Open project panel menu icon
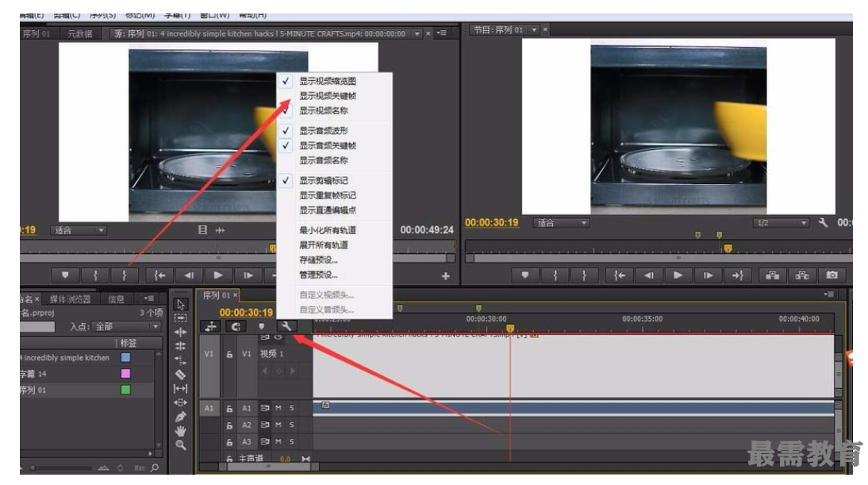This screenshot has height=485, width=868. click(x=149, y=298)
